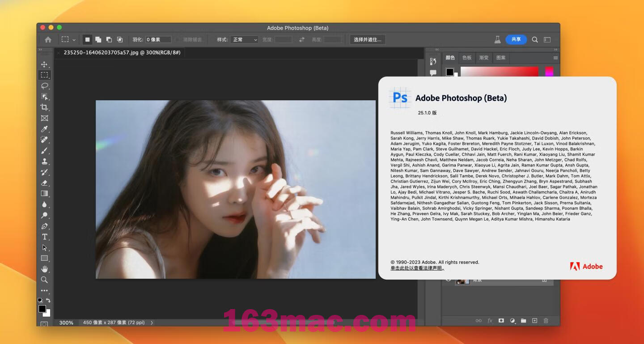This screenshot has height=344, width=644.
Task: Select the Lasso tool
Action: tap(44, 86)
